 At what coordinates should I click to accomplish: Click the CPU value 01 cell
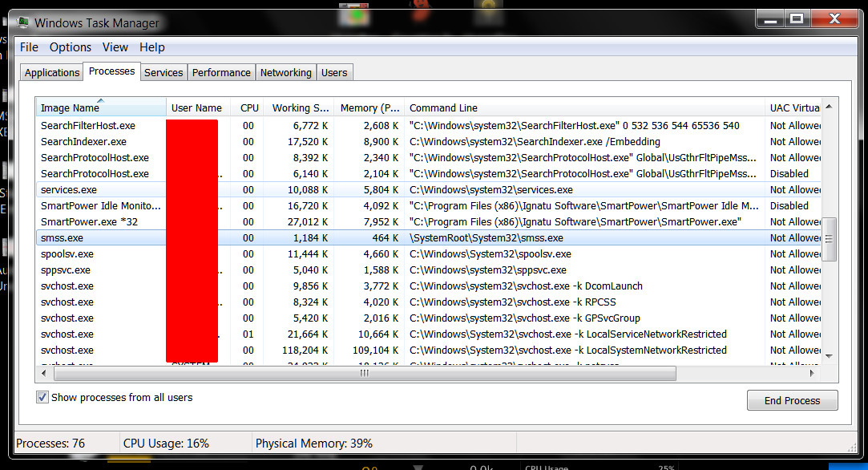(x=248, y=334)
